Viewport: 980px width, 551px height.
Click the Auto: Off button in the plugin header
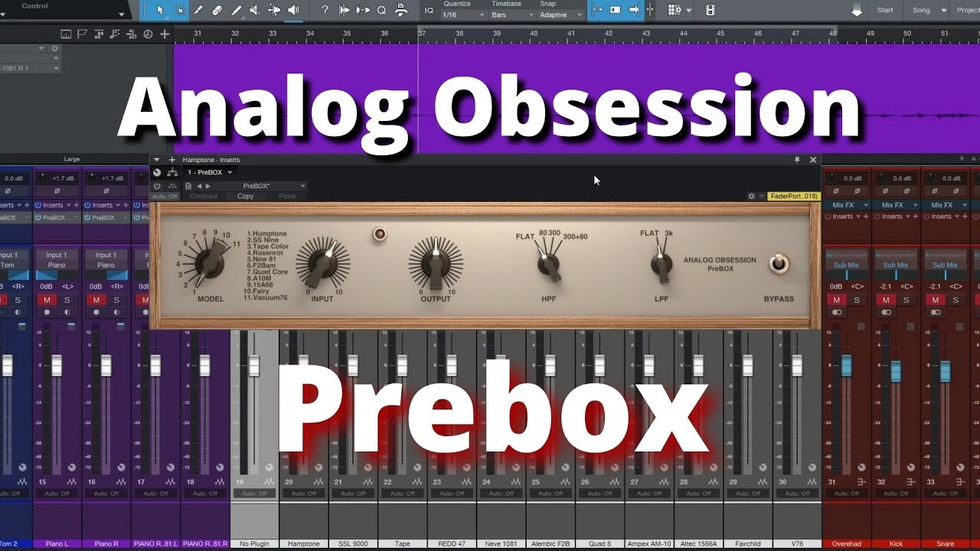pyautogui.click(x=165, y=197)
